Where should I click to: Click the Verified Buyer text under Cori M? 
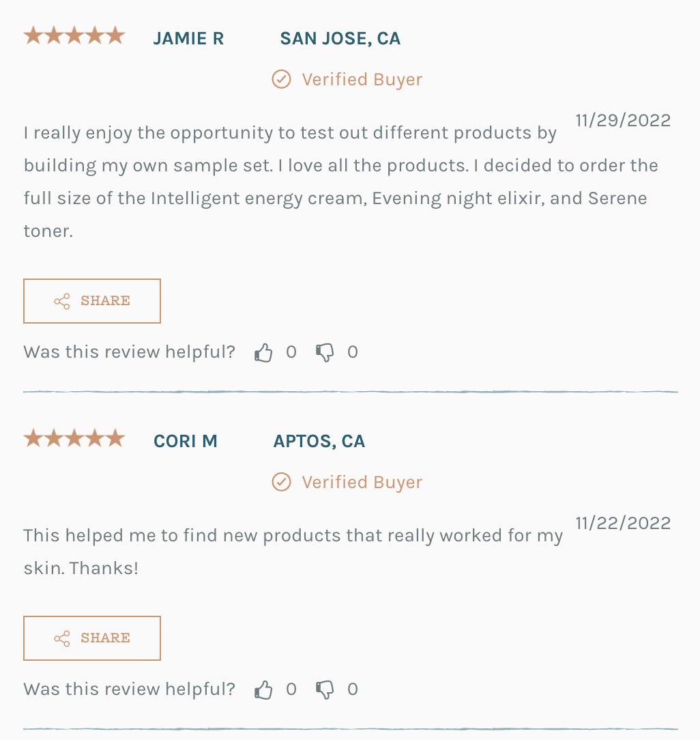tap(362, 483)
